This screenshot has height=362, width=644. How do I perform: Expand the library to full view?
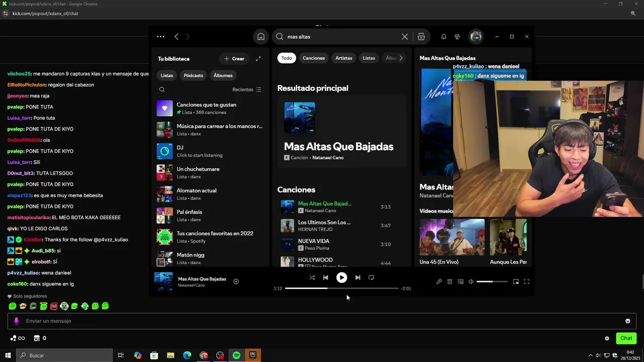click(x=258, y=59)
